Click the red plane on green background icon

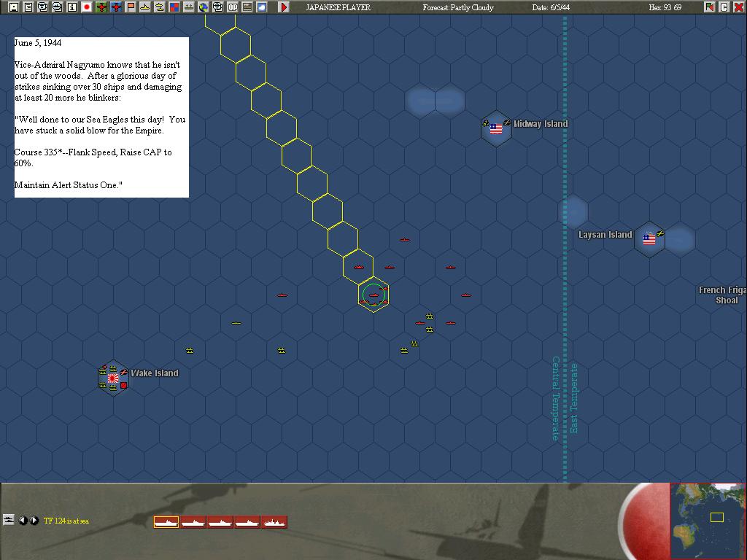(101, 7)
